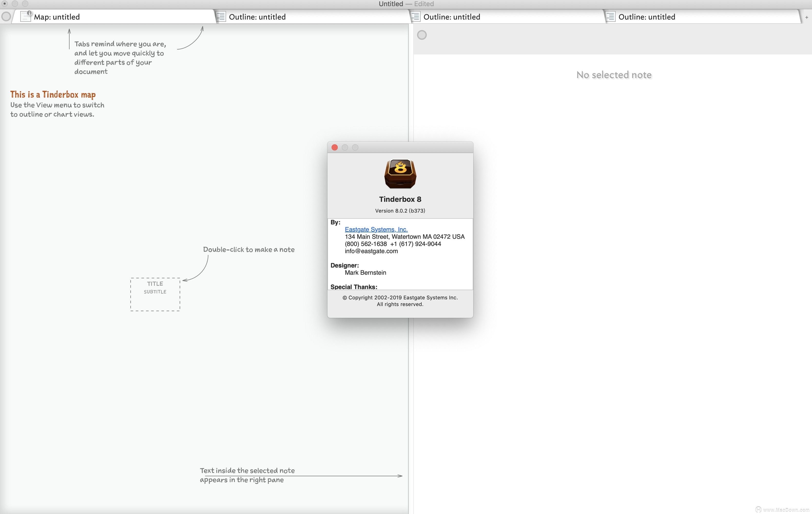The height and width of the screenshot is (514, 812).
Task: Click the outline icon of the first Outline tab
Action: (221, 16)
